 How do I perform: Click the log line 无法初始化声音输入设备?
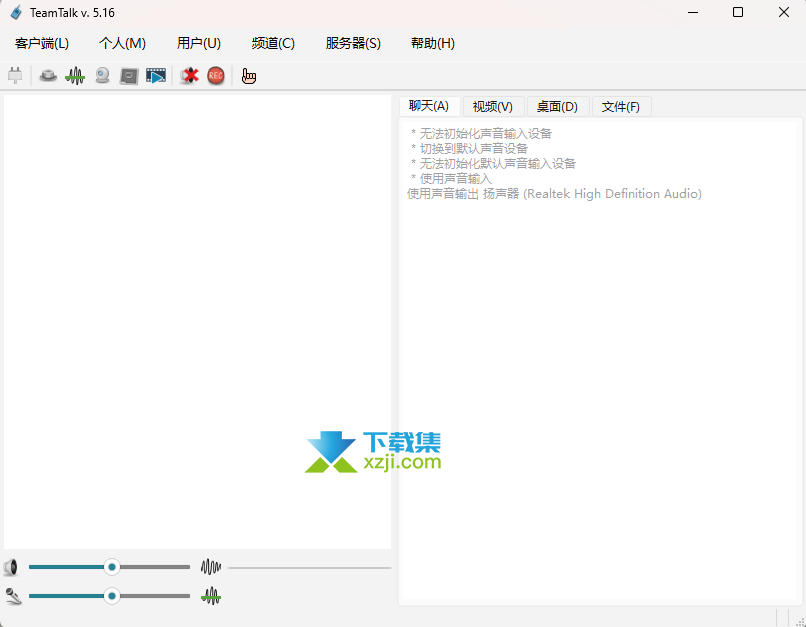481,134
